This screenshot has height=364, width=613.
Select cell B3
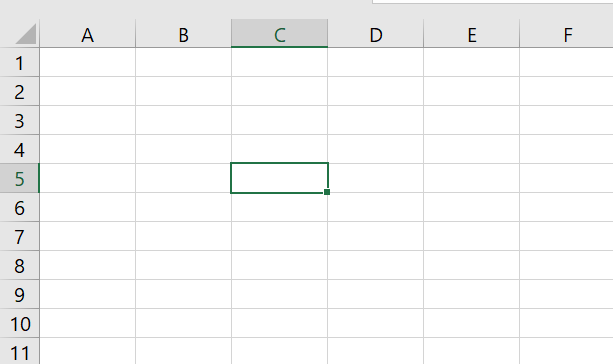pyautogui.click(x=183, y=120)
